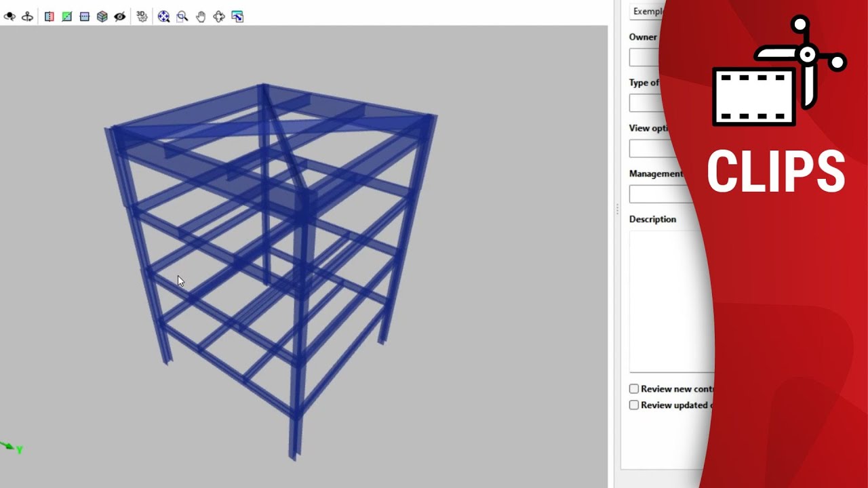Image resolution: width=868 pixels, height=488 pixels.
Task: Activate the turn model tool
Action: [26, 16]
